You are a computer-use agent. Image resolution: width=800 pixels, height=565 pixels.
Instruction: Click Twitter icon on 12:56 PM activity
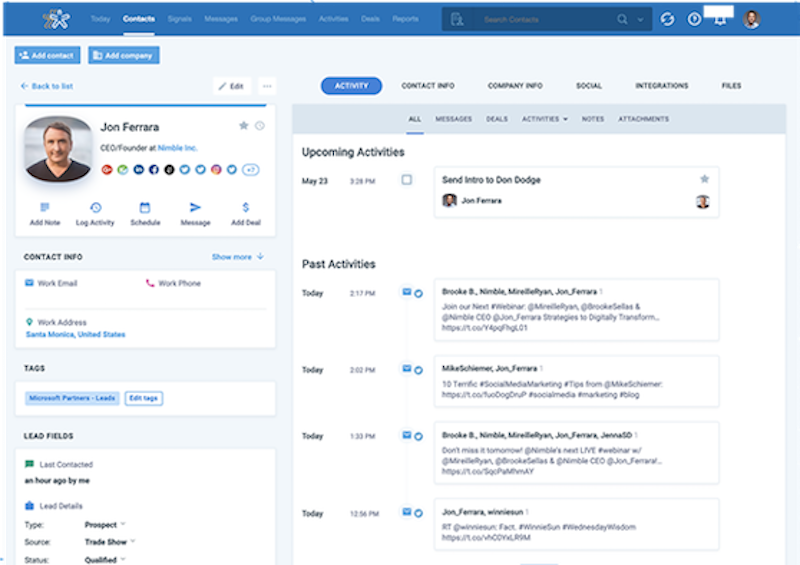(418, 513)
